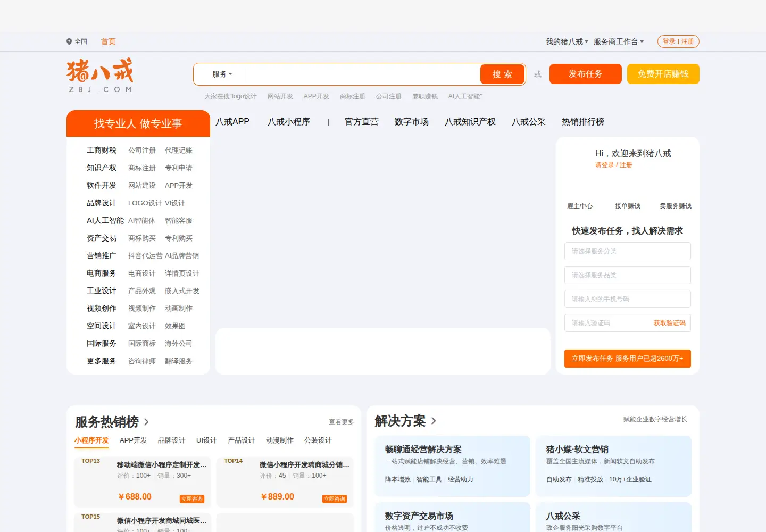Viewport: 766px width, 532px height.
Task: Click the arrow next to 解决方案
Action: [434, 421]
